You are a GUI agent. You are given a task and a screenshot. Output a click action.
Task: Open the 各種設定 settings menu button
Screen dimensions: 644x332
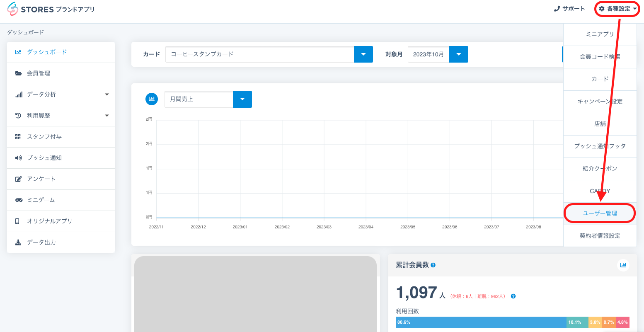[617, 9]
